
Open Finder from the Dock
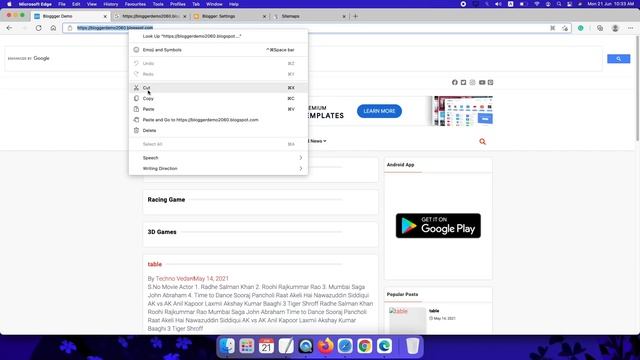click(227, 346)
